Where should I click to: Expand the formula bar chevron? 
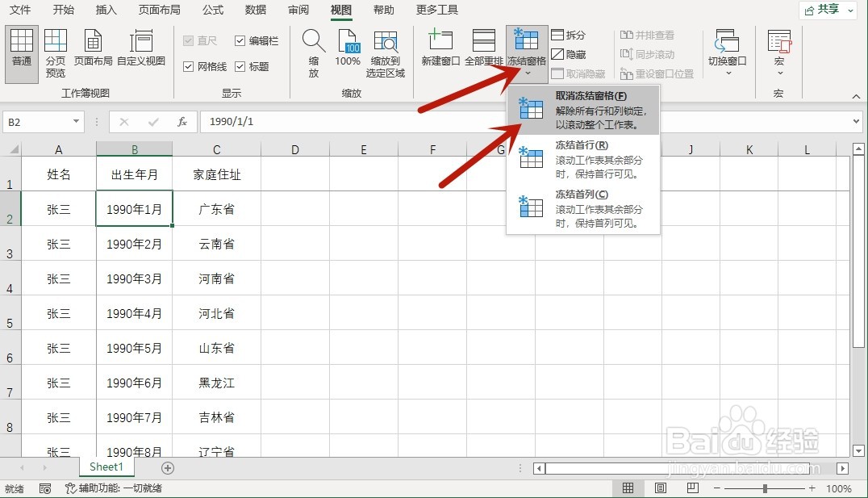tap(857, 121)
